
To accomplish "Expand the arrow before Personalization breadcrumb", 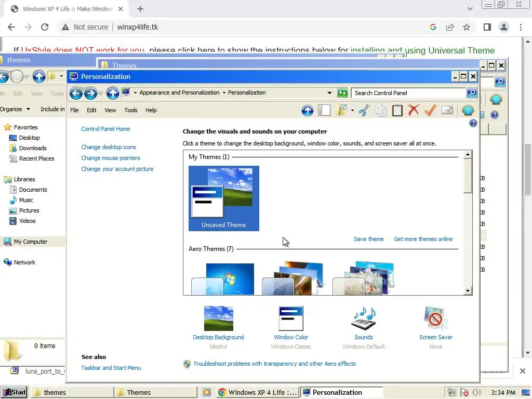I will click(224, 92).
